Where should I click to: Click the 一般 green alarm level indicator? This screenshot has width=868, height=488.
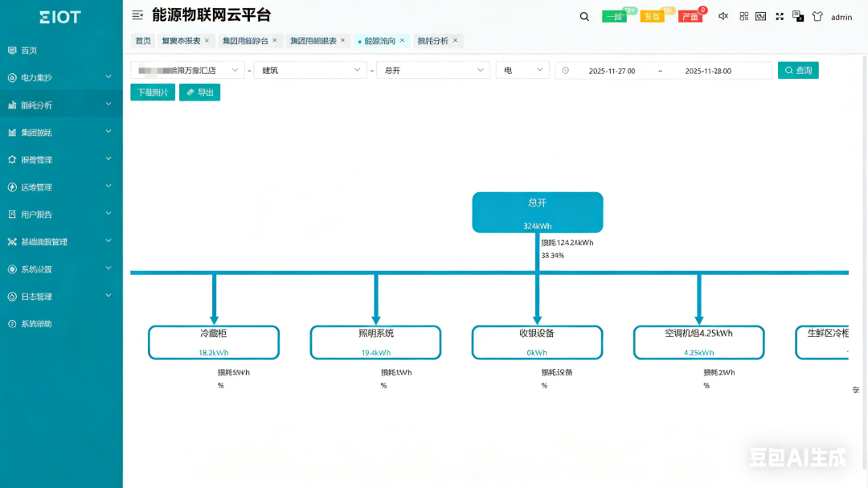pos(615,15)
